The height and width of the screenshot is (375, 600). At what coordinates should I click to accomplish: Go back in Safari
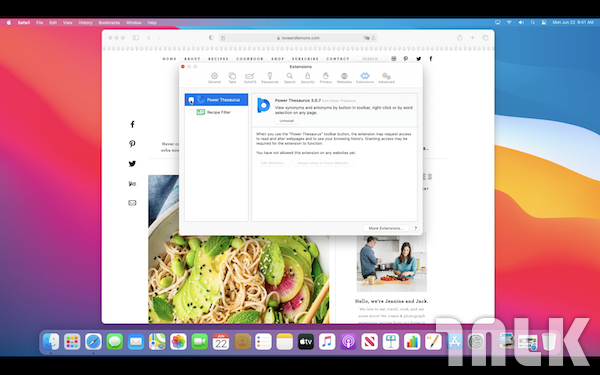tap(149, 38)
